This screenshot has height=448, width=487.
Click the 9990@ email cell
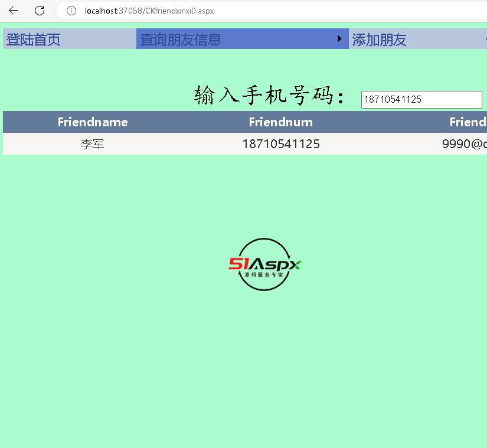(x=465, y=144)
